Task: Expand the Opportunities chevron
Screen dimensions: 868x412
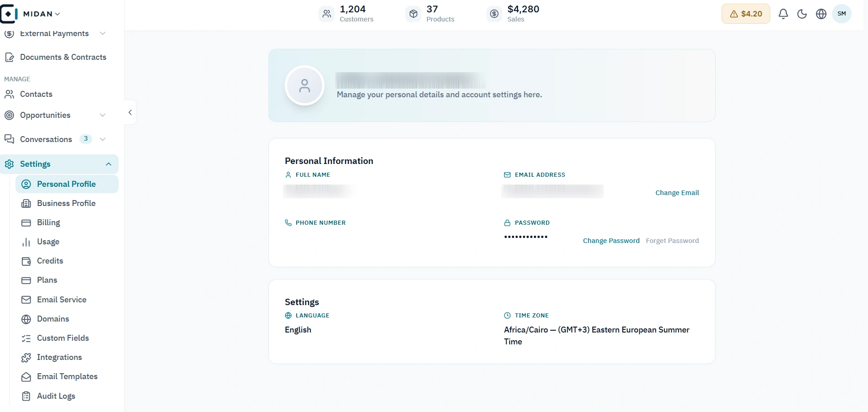Action: (103, 115)
